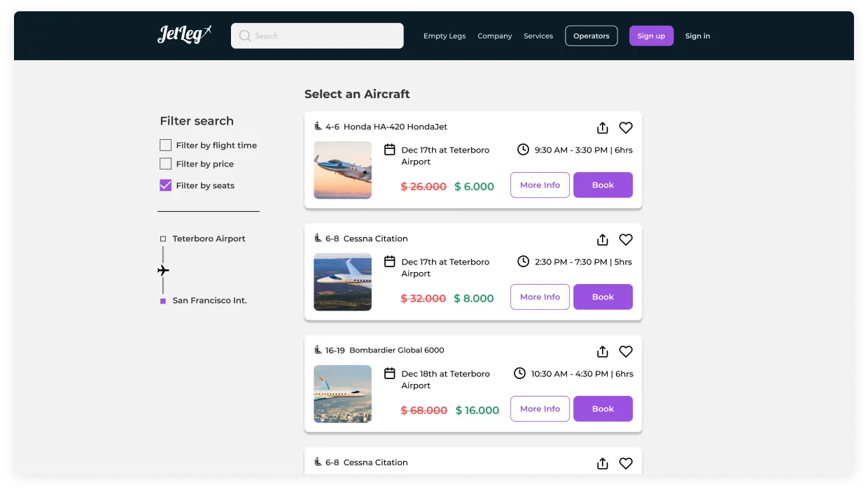Open the Bombardier Global 6000 photo thumbnail
This screenshot has width=868, height=491.
tap(342, 394)
